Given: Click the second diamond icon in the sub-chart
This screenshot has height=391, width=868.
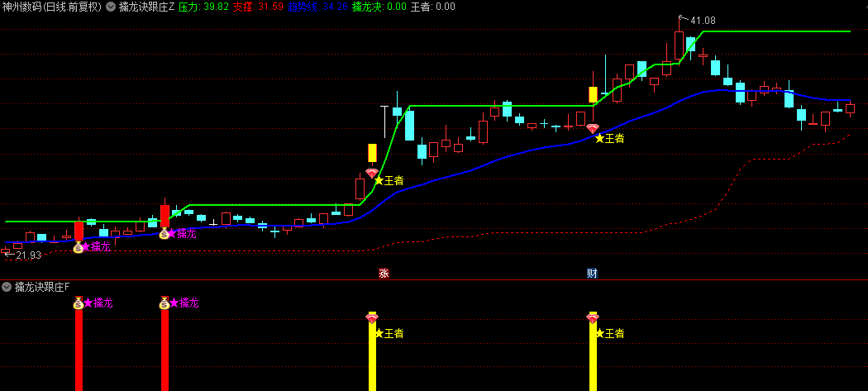Looking at the screenshot, I should coord(593,318).
